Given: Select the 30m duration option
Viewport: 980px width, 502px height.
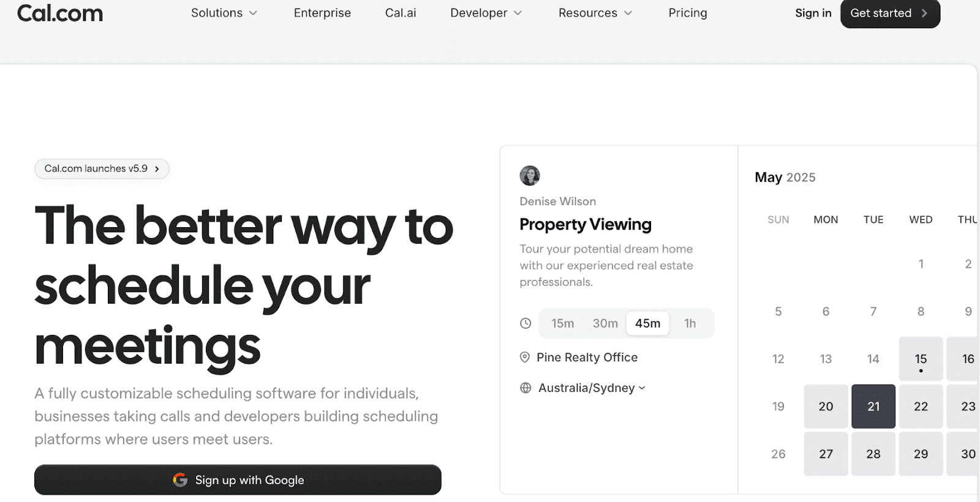Looking at the screenshot, I should click(605, 323).
